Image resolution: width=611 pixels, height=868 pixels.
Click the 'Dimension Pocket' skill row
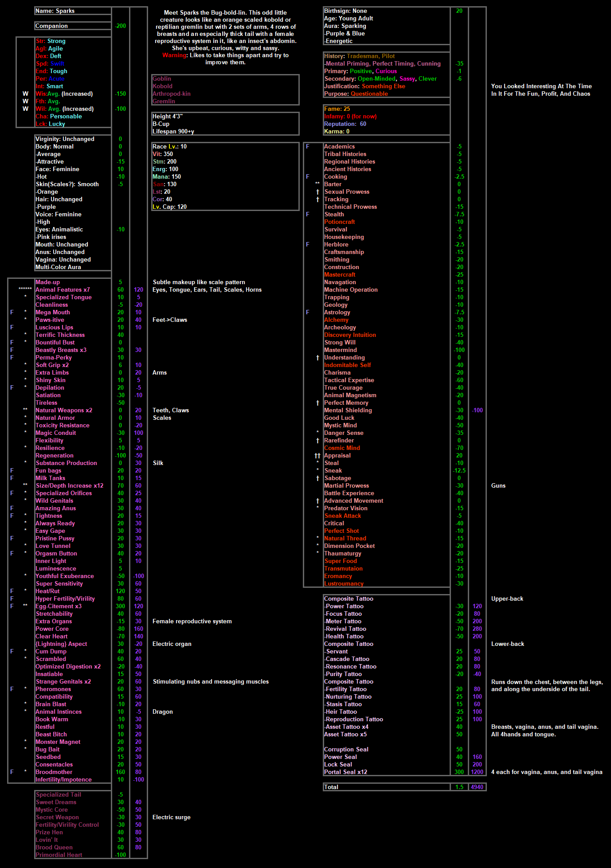[x=349, y=546]
